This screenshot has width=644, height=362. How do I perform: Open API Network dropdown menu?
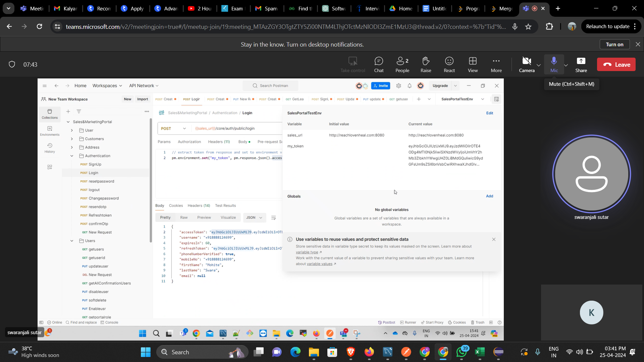coord(144,86)
